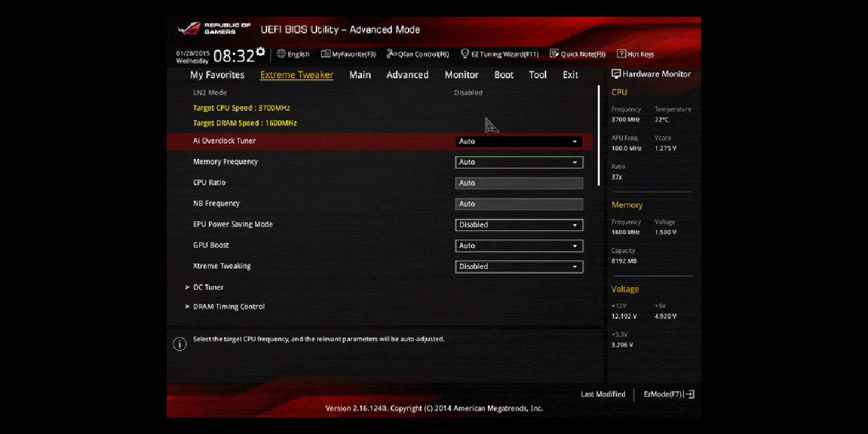The width and height of the screenshot is (868, 434).
Task: Open the Tool tab
Action: (538, 75)
